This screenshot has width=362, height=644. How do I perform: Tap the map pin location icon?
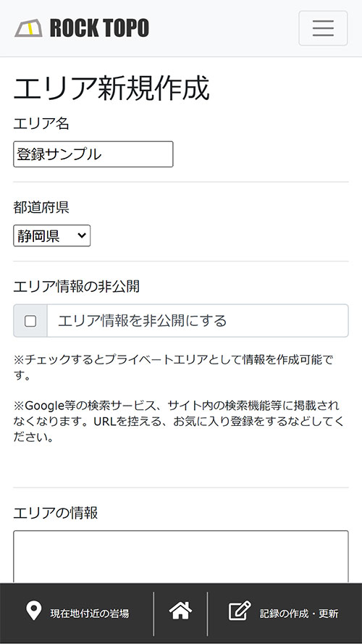33,611
